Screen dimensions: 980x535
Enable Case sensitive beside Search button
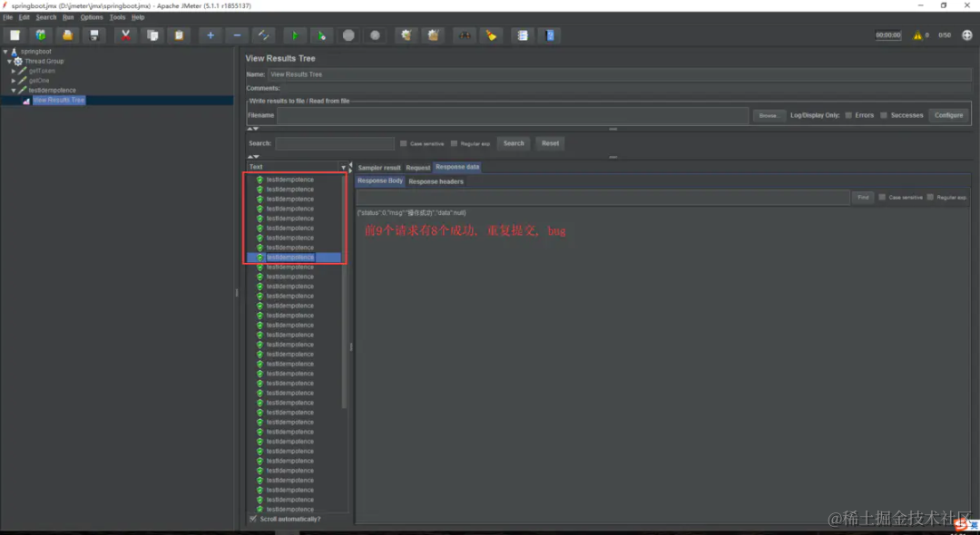tap(403, 143)
